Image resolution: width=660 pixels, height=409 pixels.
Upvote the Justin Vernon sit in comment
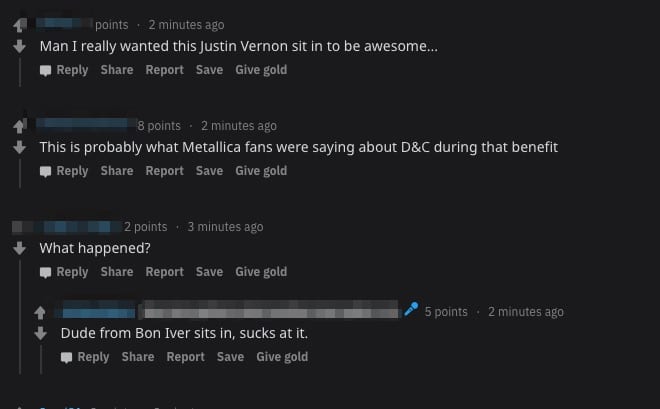coord(19,26)
